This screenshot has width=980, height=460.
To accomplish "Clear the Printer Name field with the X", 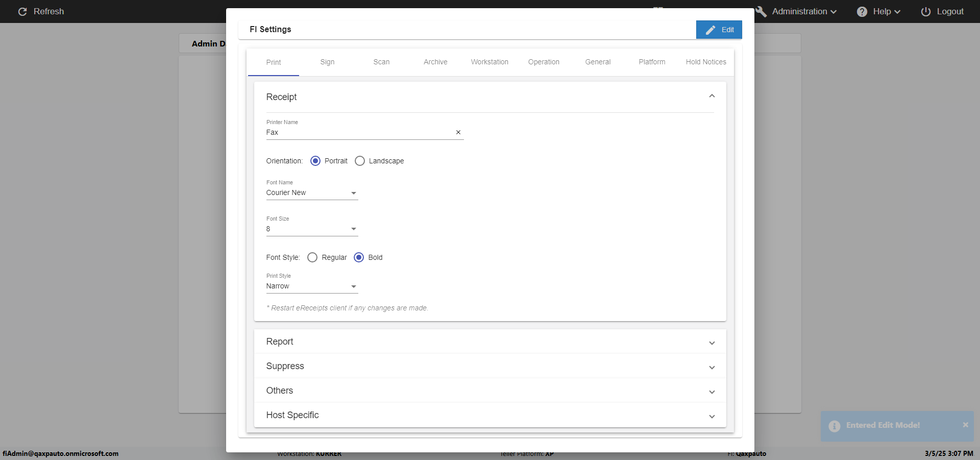I will pos(458,132).
